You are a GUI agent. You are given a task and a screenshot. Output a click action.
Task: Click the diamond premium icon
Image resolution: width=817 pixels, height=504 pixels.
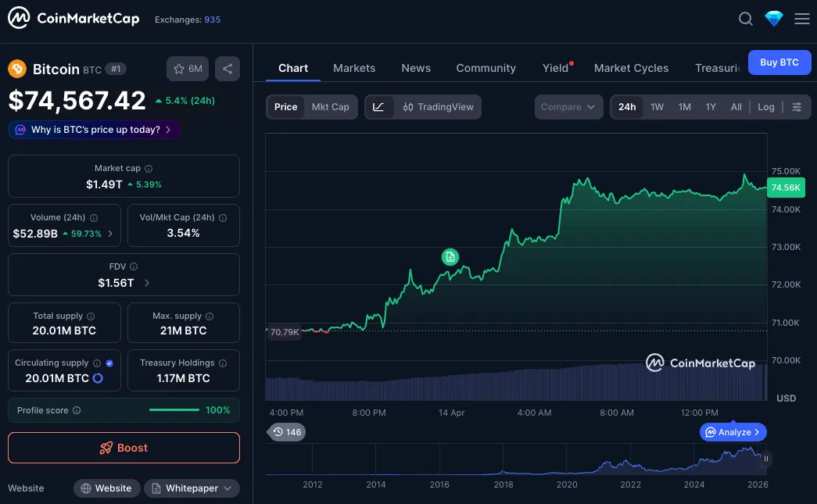tap(774, 19)
